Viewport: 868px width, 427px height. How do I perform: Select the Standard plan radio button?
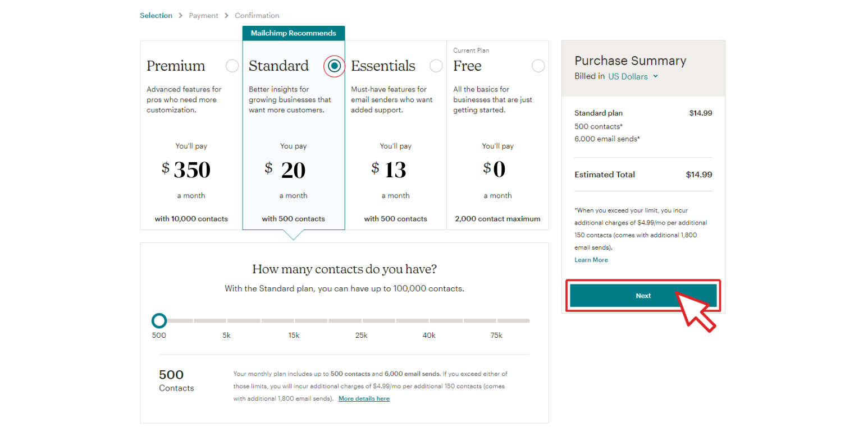(335, 66)
